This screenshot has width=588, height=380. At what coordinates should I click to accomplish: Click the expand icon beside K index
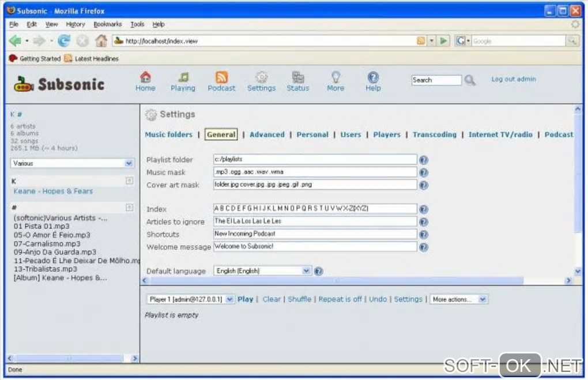click(x=129, y=181)
